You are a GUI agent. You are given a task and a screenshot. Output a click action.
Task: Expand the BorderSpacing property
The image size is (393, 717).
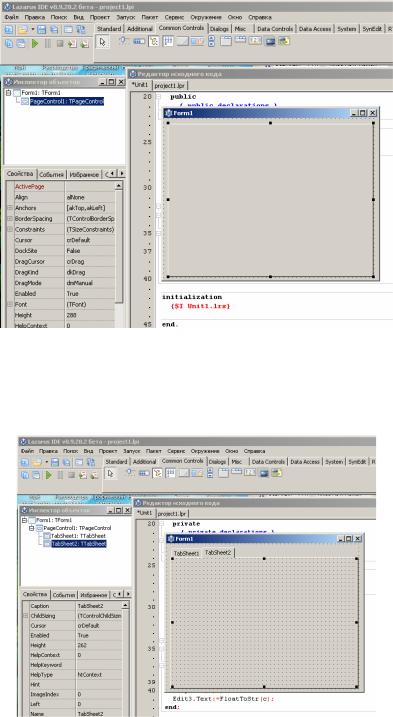tap(10, 219)
